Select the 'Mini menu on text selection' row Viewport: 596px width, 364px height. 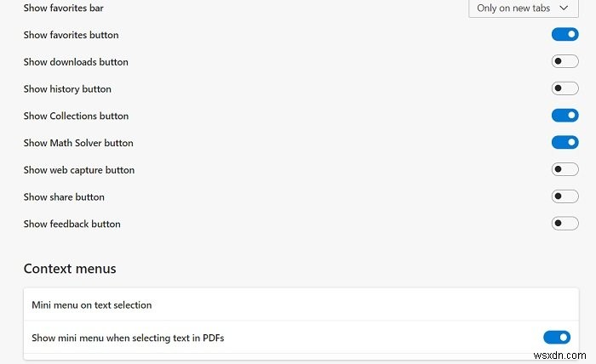coord(91,304)
